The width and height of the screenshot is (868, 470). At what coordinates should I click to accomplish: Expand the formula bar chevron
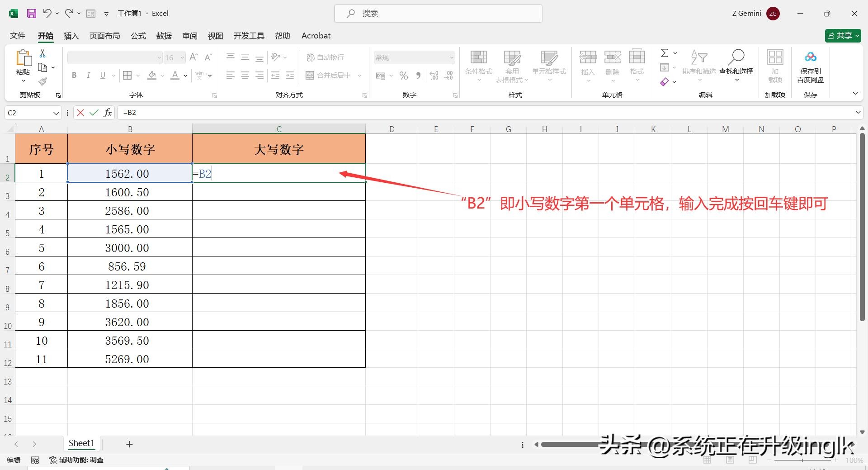(x=858, y=112)
